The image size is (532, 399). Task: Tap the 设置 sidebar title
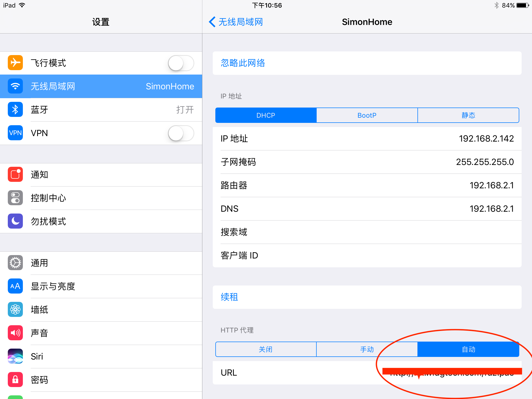click(101, 22)
